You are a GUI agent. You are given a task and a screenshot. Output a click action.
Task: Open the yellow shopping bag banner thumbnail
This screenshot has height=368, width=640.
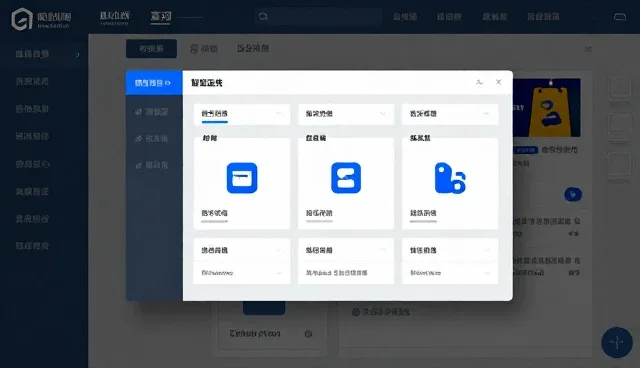[547, 108]
